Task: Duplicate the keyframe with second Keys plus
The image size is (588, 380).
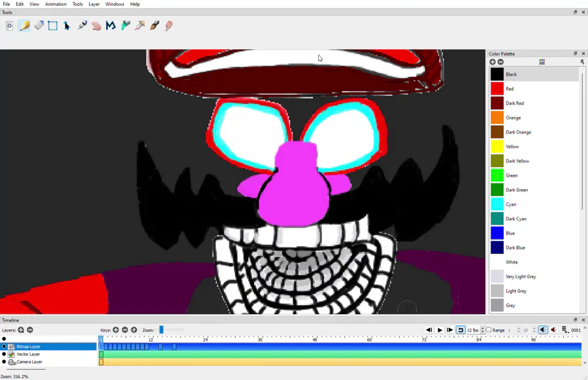Action: [x=134, y=330]
